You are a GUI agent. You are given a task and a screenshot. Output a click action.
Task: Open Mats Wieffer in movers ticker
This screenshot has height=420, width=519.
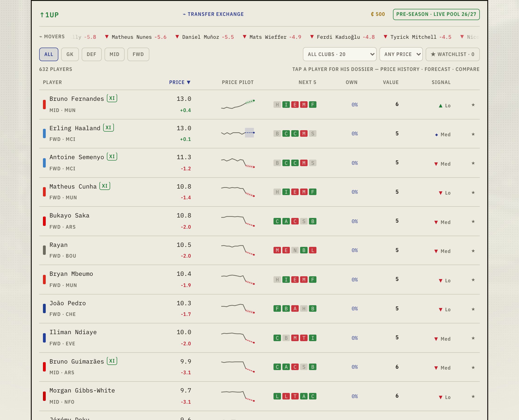[272, 37]
